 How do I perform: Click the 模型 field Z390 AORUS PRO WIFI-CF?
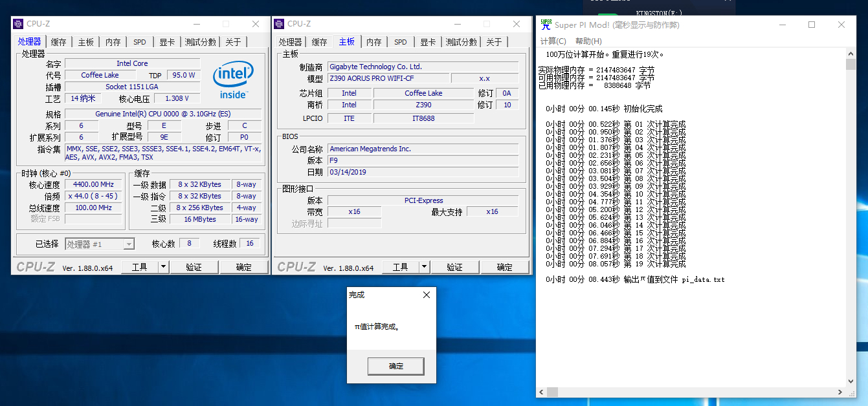[x=388, y=78]
